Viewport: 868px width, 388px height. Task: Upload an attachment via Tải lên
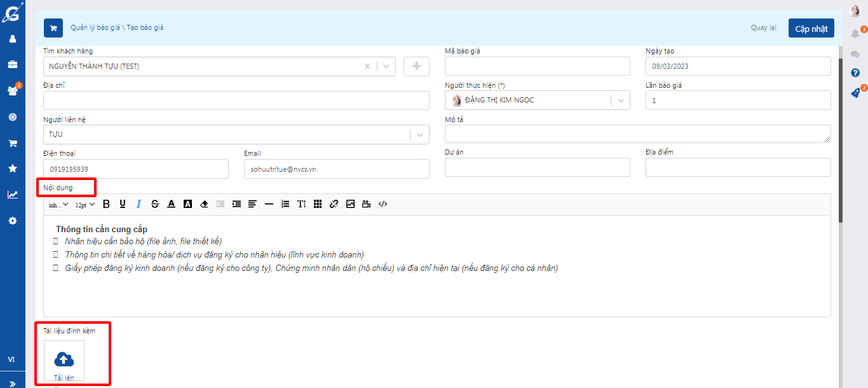point(64,361)
